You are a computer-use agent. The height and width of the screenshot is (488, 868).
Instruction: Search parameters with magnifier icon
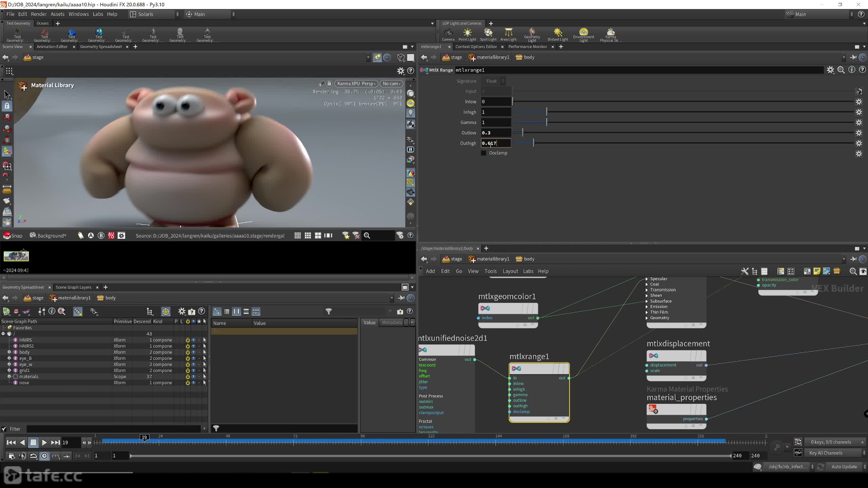coord(841,70)
